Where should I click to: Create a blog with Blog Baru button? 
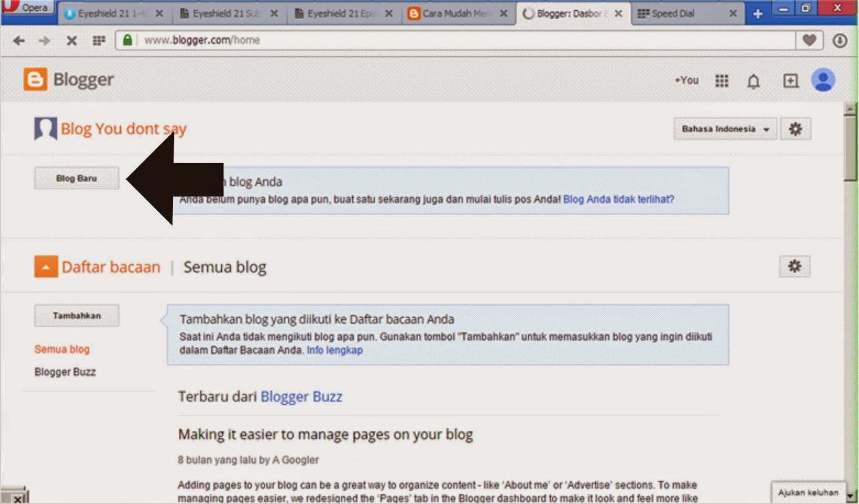pos(77,178)
